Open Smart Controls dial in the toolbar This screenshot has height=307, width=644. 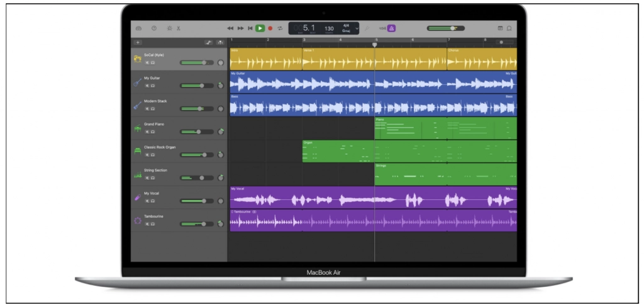[x=169, y=28]
